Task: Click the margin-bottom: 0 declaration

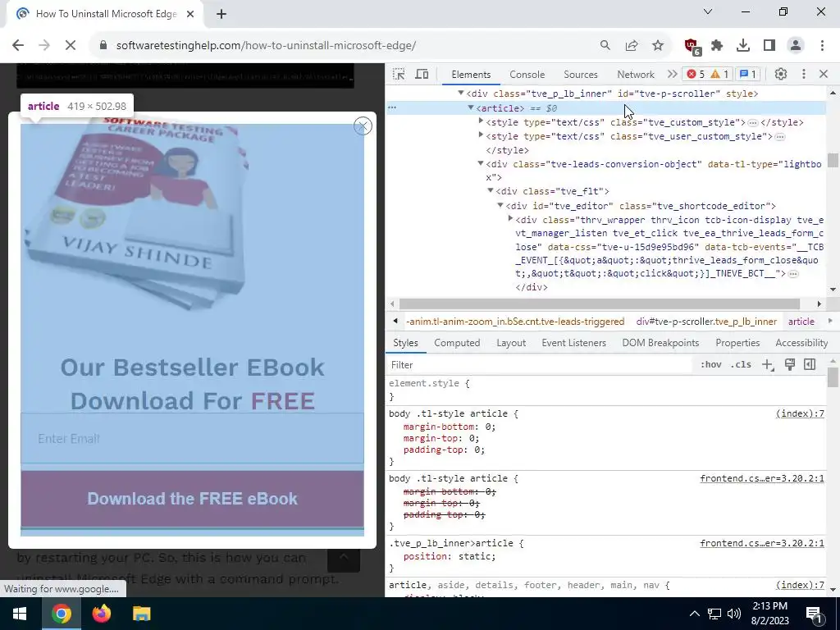Action: 450,427
